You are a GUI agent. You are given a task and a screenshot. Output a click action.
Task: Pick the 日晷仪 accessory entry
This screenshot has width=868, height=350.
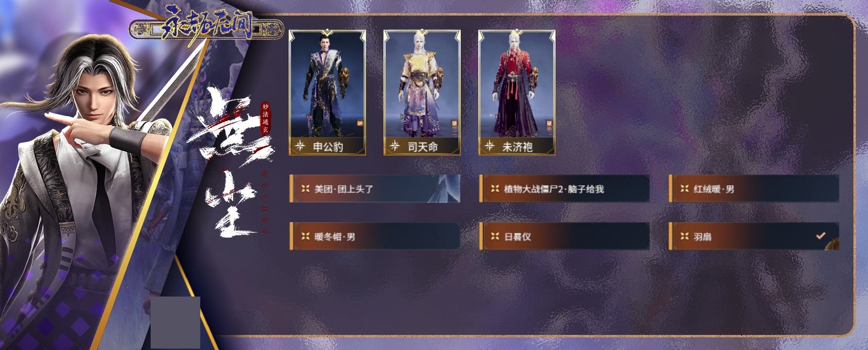(x=564, y=236)
